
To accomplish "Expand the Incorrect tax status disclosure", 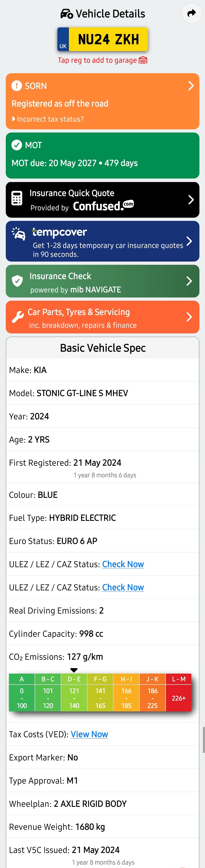I will 48,119.
